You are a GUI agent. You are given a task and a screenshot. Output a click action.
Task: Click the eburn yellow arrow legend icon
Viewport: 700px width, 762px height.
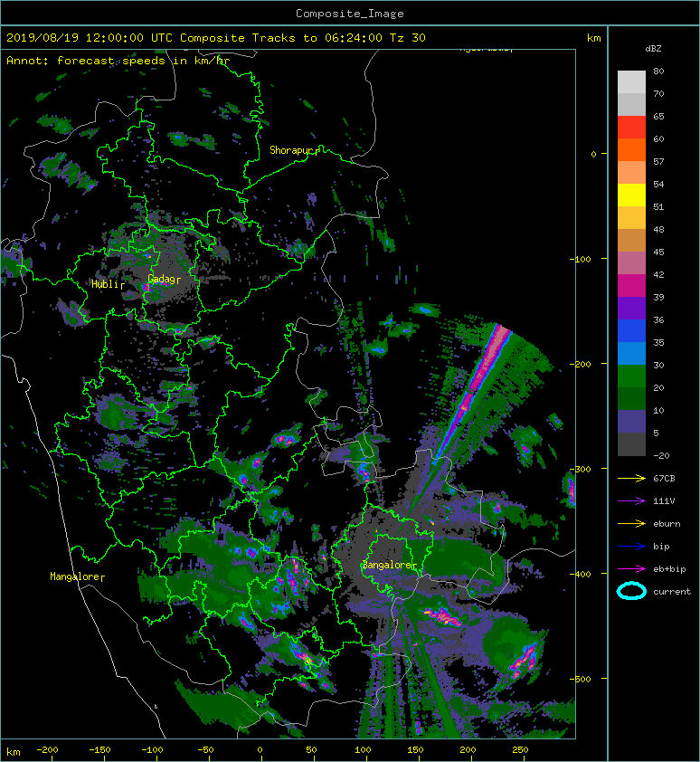(631, 523)
